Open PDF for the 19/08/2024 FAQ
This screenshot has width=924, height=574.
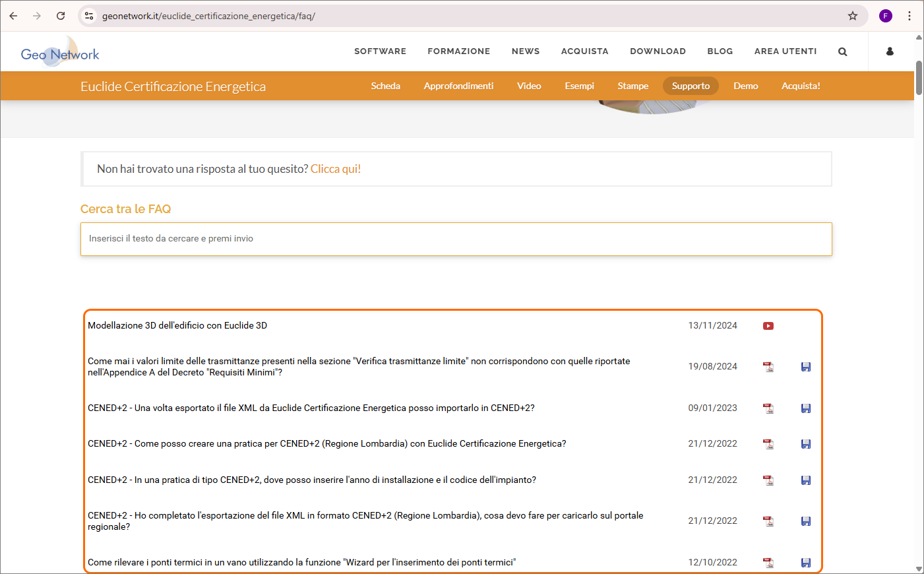coord(768,367)
